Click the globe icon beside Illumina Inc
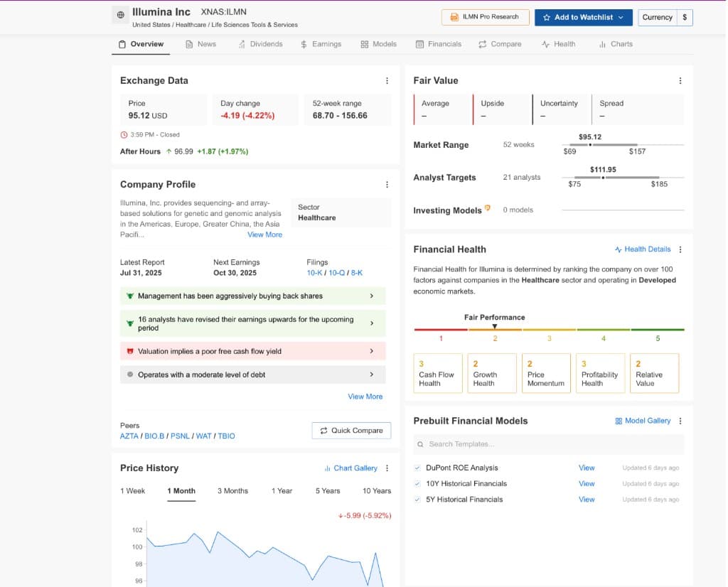Image resolution: width=728 pixels, height=587 pixels. (x=121, y=15)
